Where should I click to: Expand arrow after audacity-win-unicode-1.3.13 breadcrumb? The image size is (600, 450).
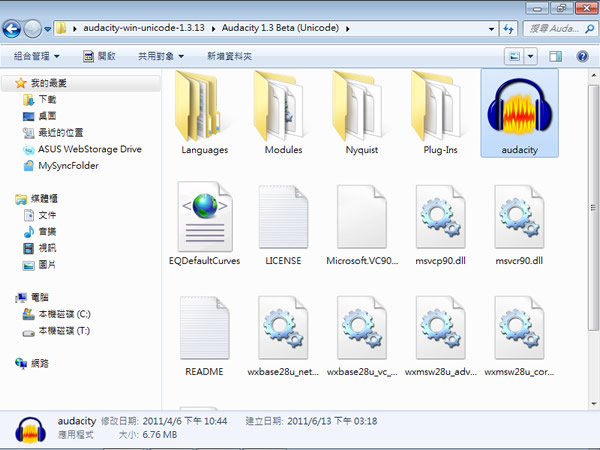[x=213, y=29]
